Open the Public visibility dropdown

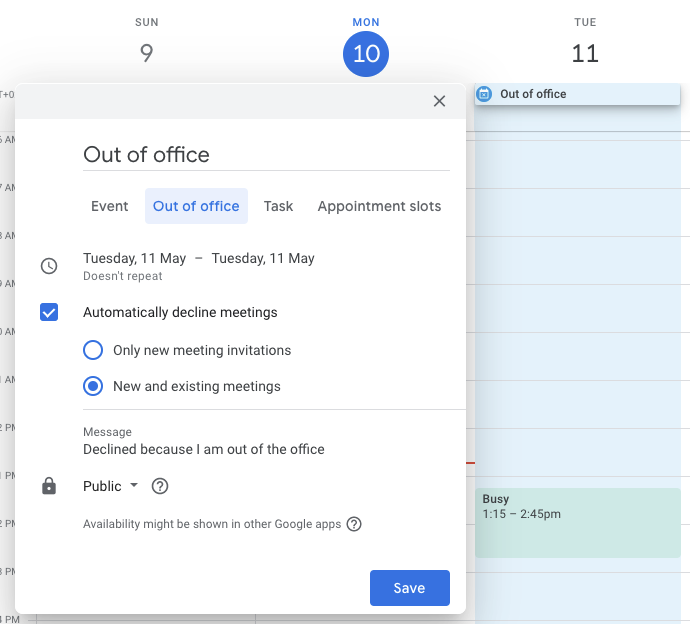pos(110,486)
